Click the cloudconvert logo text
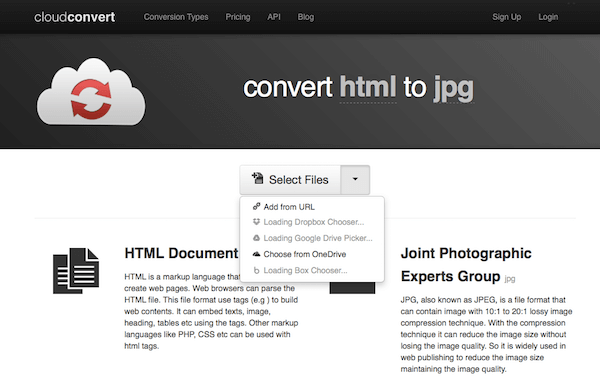Image resolution: width=600 pixels, height=392 pixels. 75,17
